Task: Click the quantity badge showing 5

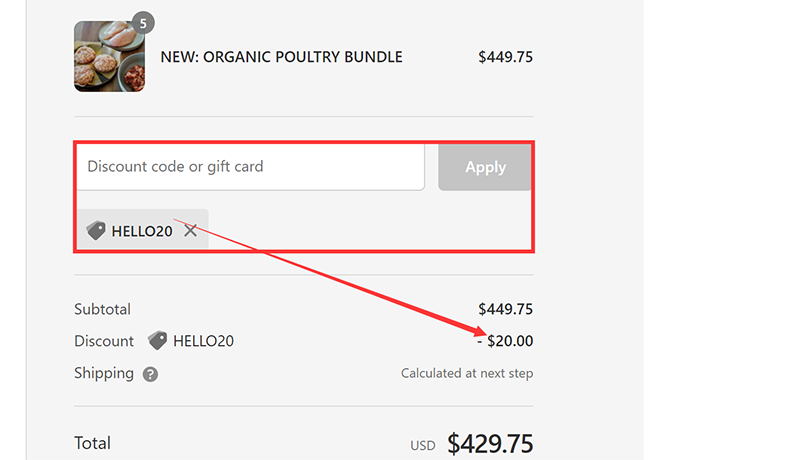Action: pyautogui.click(x=144, y=23)
